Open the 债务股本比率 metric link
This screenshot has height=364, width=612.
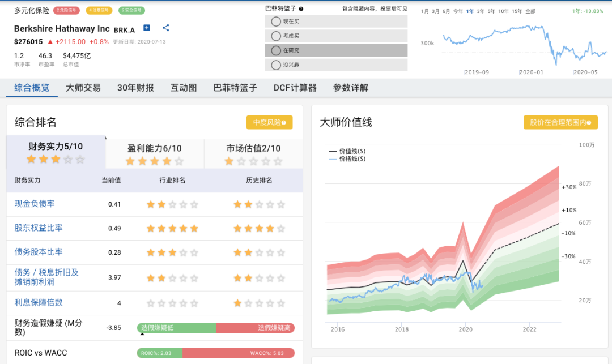[39, 252]
